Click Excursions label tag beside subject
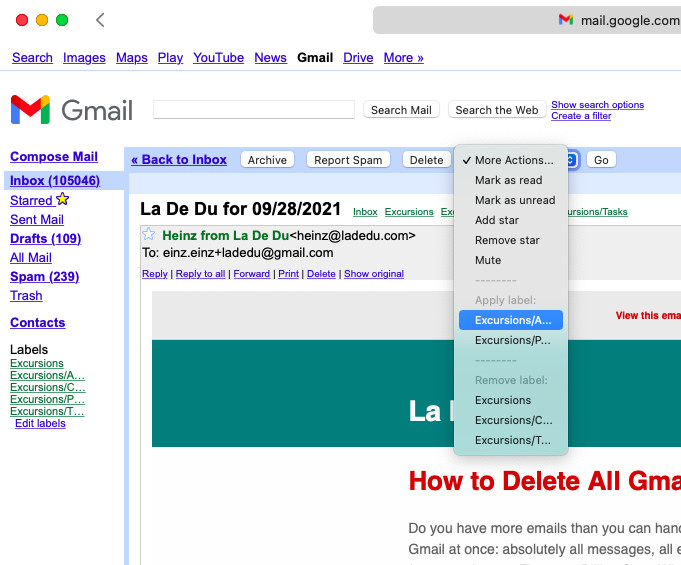681x565 pixels. (409, 211)
